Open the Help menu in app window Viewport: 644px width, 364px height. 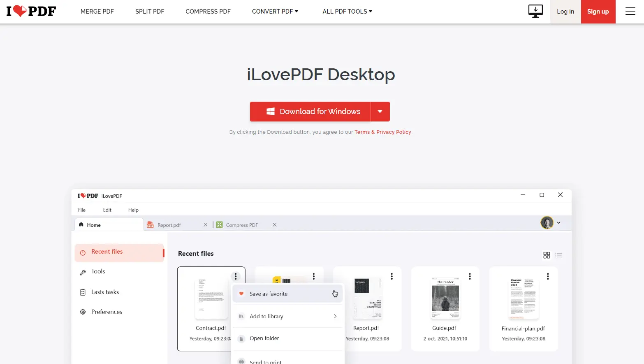tap(133, 210)
